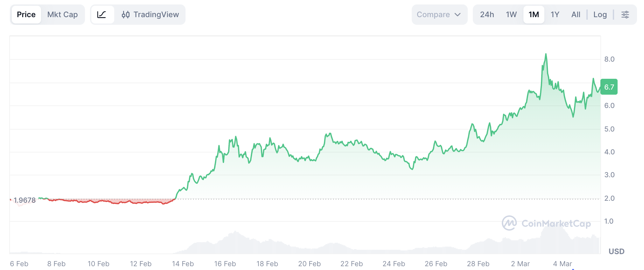
Task: Show the All time range
Action: pyautogui.click(x=576, y=15)
